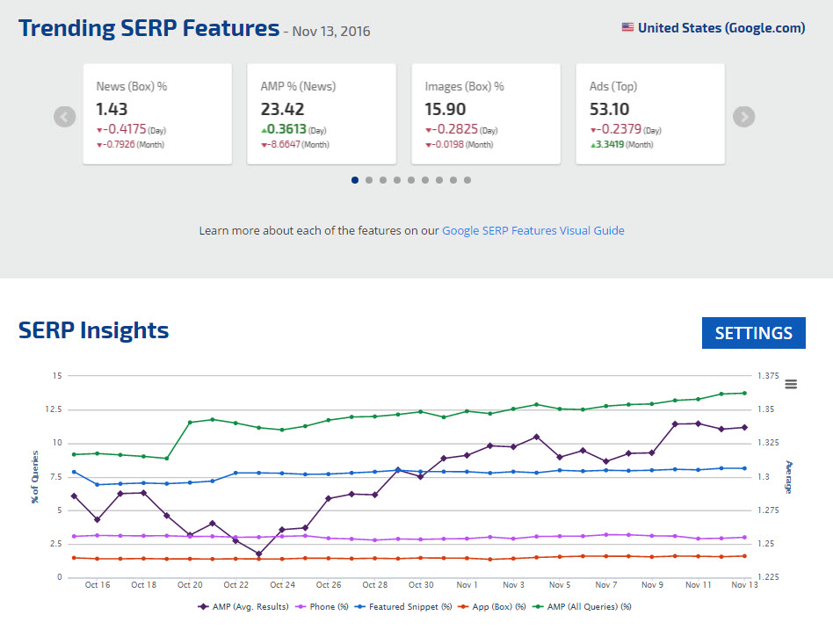Select the News (Box) % card
Image resolution: width=833 pixels, height=644 pixels.
coord(157,113)
